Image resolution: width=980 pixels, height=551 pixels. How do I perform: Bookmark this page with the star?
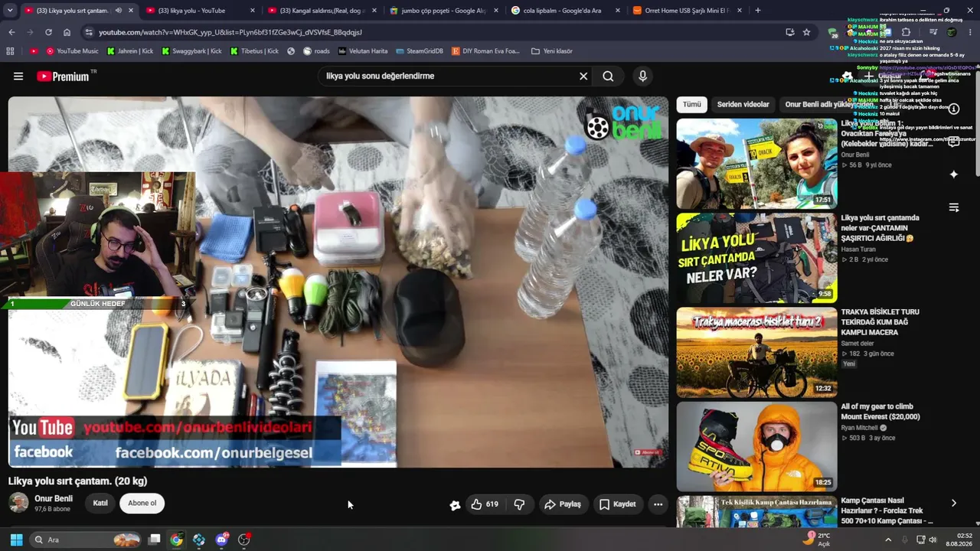[x=806, y=32]
